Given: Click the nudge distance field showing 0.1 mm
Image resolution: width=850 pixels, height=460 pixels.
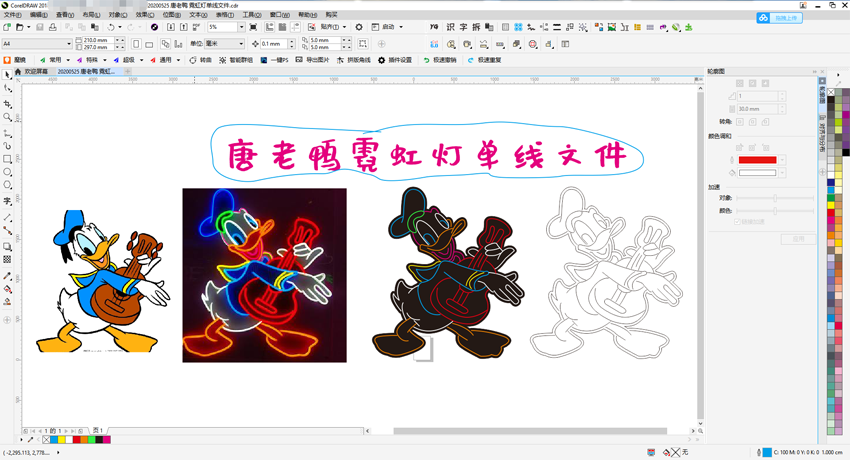Looking at the screenshot, I should point(273,44).
